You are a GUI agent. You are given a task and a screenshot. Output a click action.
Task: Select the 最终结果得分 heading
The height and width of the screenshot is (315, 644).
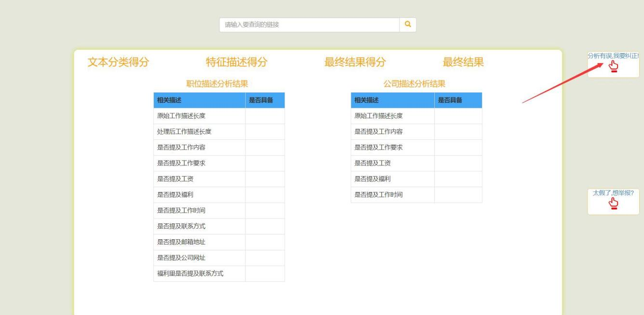355,62
